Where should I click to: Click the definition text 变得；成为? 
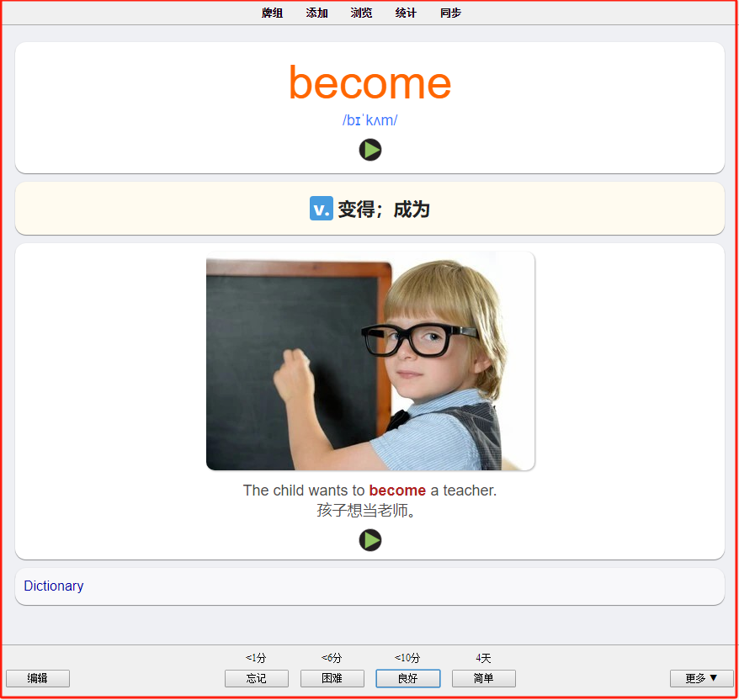click(x=384, y=209)
